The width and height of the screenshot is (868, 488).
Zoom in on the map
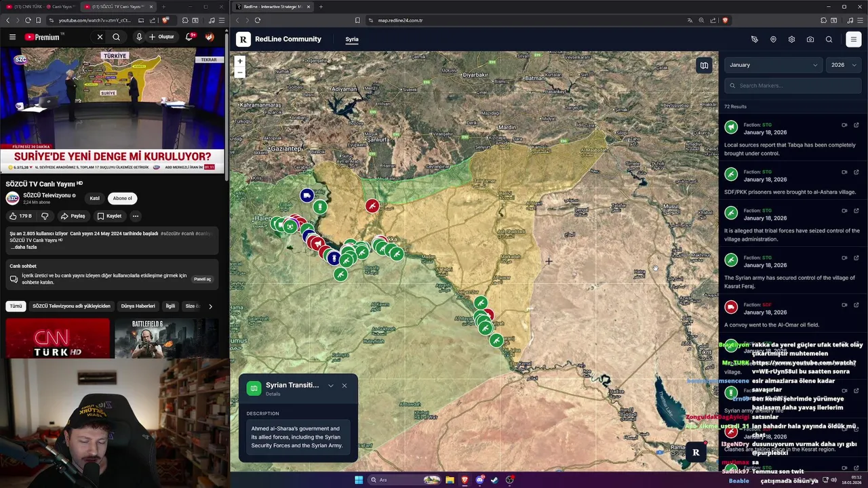(x=239, y=61)
